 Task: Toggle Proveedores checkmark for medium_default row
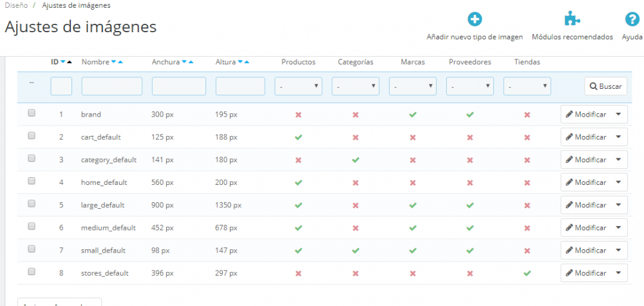[470, 227]
